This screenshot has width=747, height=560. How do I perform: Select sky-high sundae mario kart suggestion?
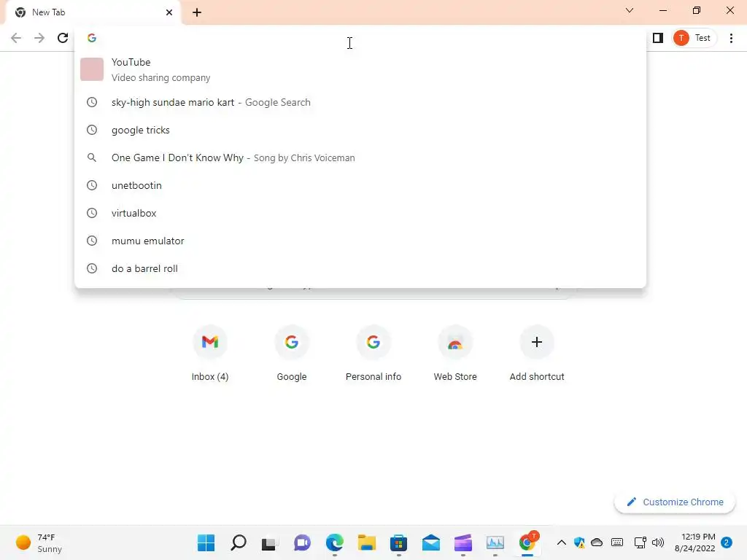point(360,102)
